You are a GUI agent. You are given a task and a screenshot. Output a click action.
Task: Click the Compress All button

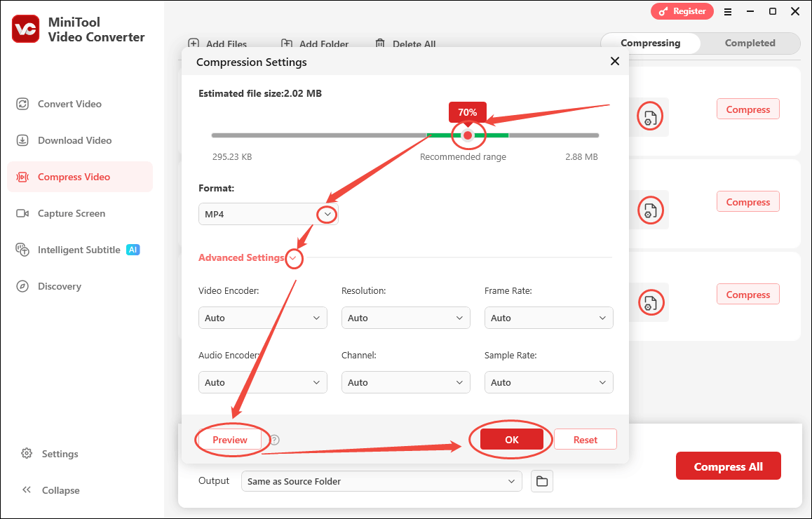tap(728, 466)
